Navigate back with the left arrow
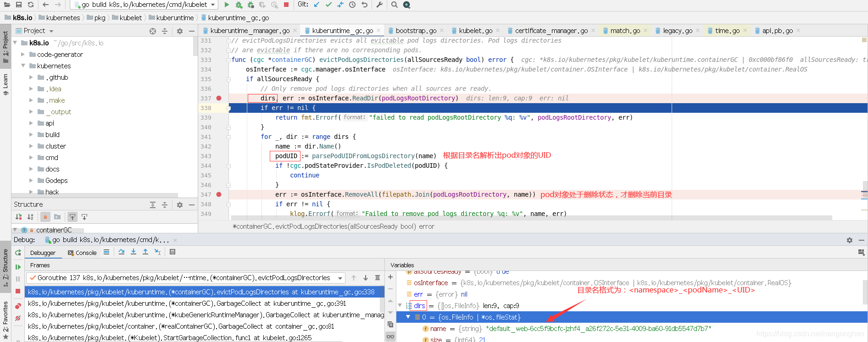The image size is (868, 342). (45, 5)
